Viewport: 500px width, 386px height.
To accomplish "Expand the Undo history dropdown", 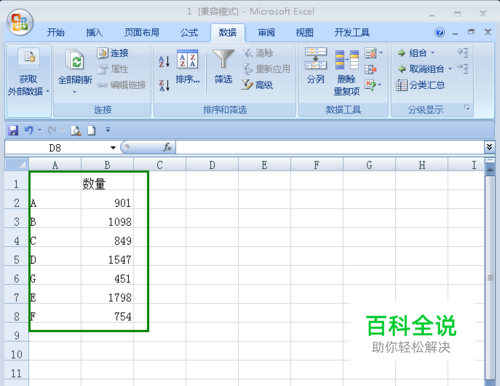I will 40,130.
